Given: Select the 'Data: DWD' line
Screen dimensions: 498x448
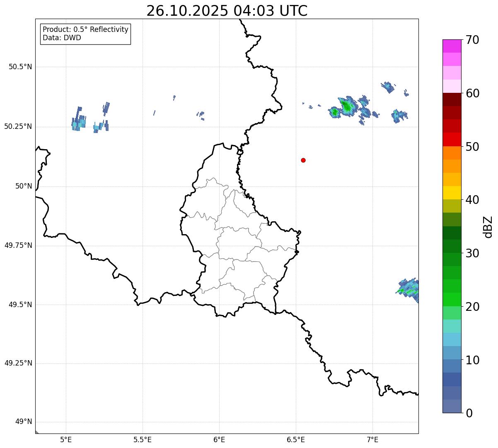Looking at the screenshot, I should click(62, 38).
